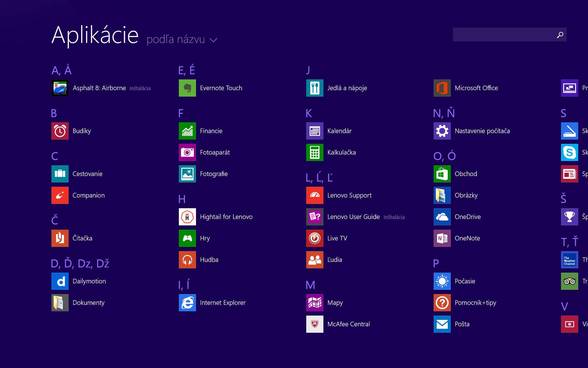Launch the Microsoft Office icon
Screen dimensions: 588x368
(x=442, y=88)
